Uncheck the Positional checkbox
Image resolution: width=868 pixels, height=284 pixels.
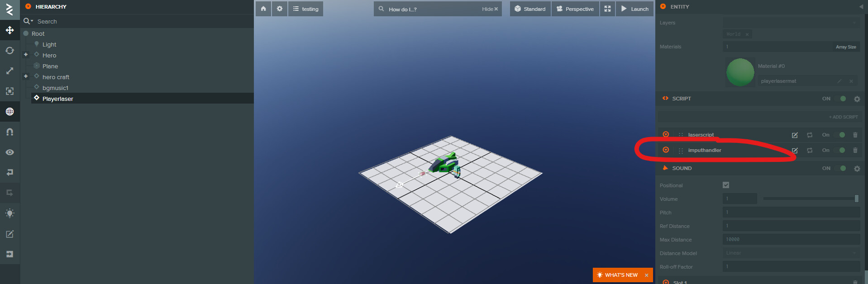726,185
